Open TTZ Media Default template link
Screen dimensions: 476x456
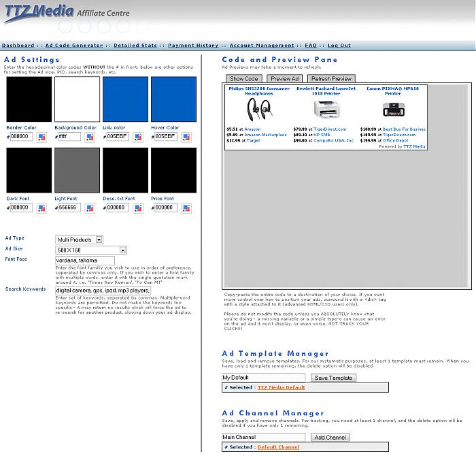[x=281, y=387]
